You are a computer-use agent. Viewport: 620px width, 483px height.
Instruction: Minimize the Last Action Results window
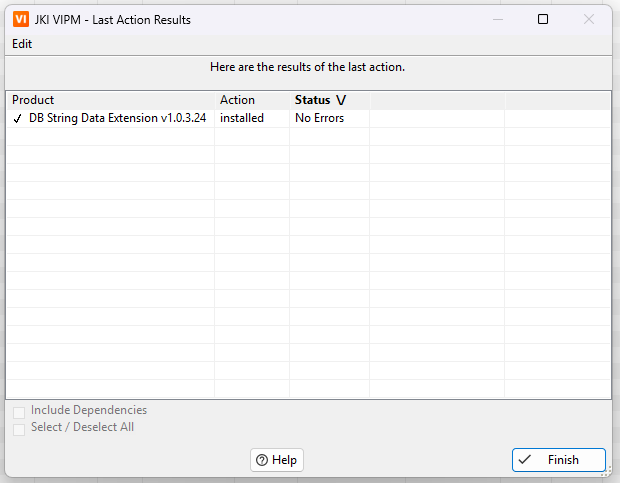click(498, 19)
